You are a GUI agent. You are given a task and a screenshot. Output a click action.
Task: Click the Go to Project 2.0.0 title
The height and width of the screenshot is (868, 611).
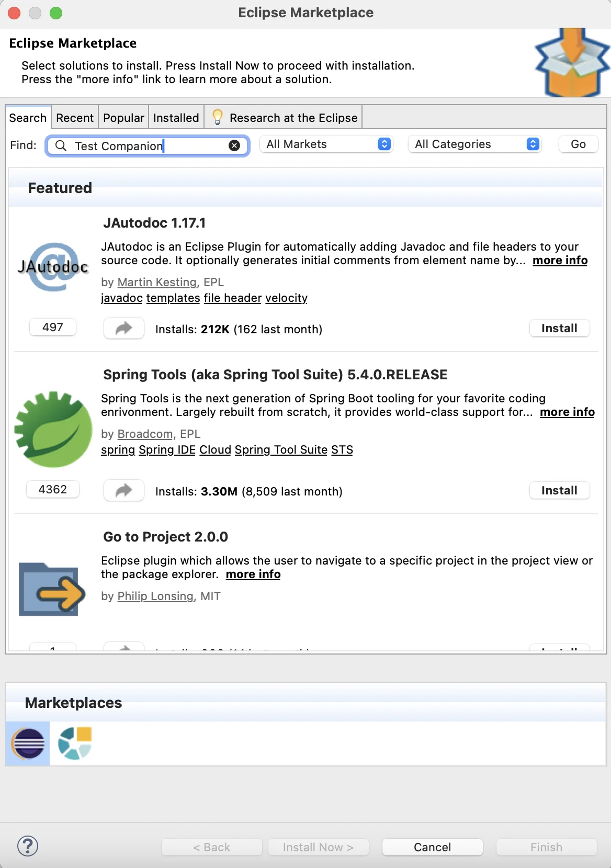click(165, 537)
